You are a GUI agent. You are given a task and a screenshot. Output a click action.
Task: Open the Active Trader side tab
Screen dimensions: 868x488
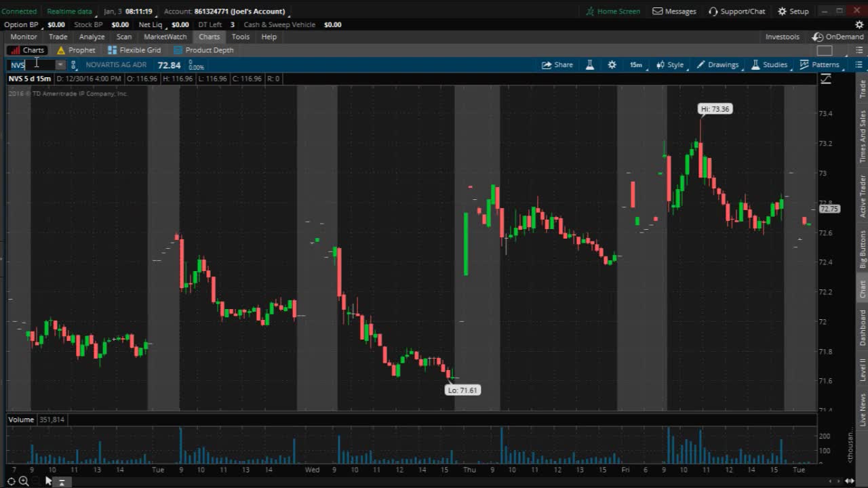(x=863, y=196)
